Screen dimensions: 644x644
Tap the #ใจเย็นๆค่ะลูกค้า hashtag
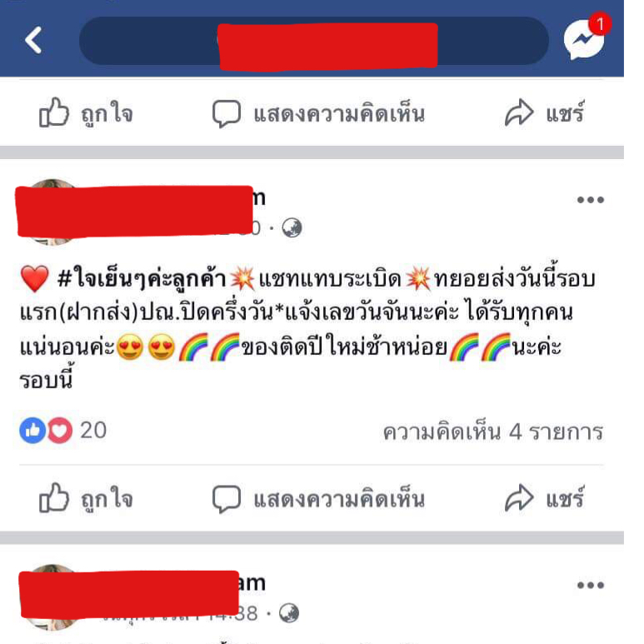coord(142,279)
